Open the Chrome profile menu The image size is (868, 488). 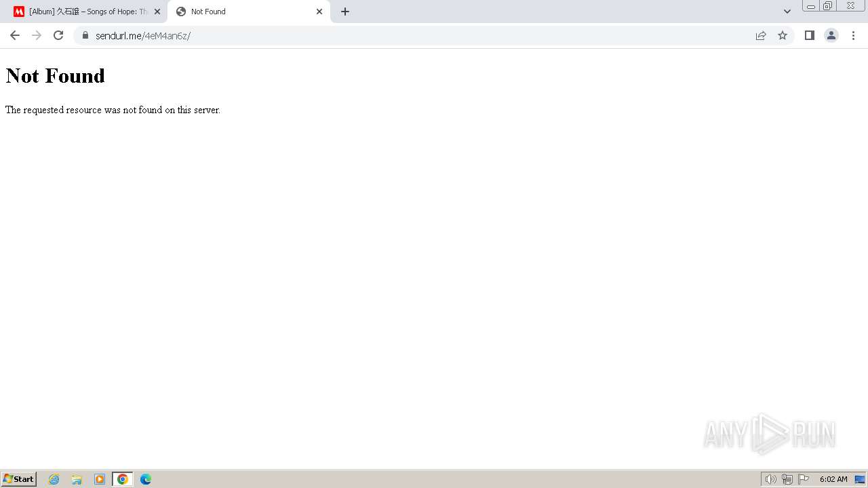[831, 35]
